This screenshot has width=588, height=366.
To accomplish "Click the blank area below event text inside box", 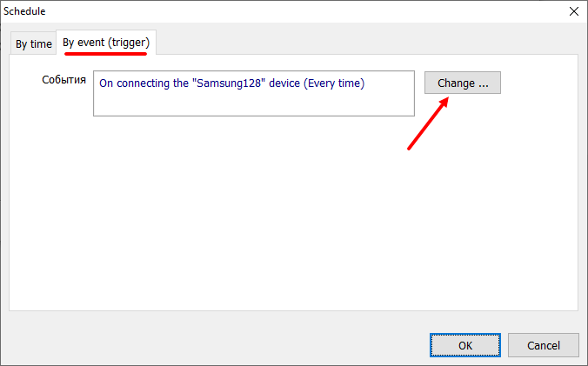I will click(252, 103).
